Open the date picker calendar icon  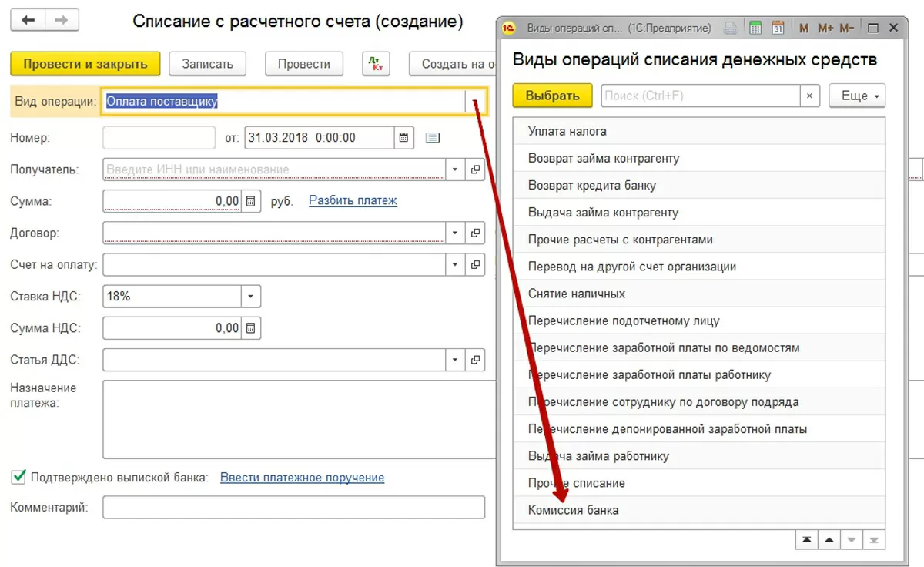[404, 138]
